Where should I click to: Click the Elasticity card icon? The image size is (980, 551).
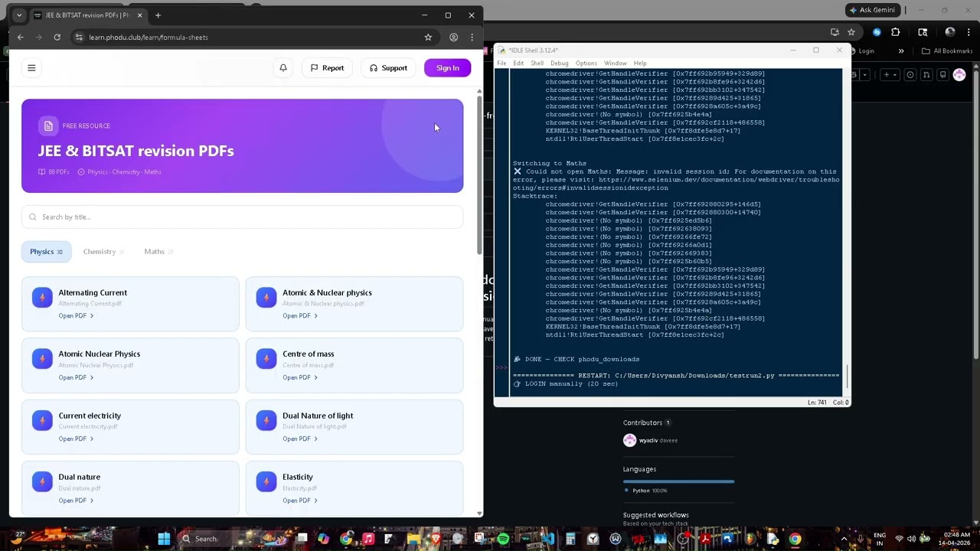click(266, 481)
